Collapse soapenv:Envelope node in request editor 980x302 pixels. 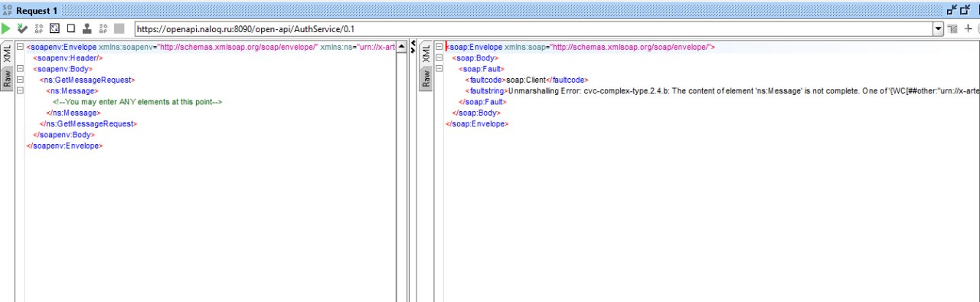coord(20,47)
